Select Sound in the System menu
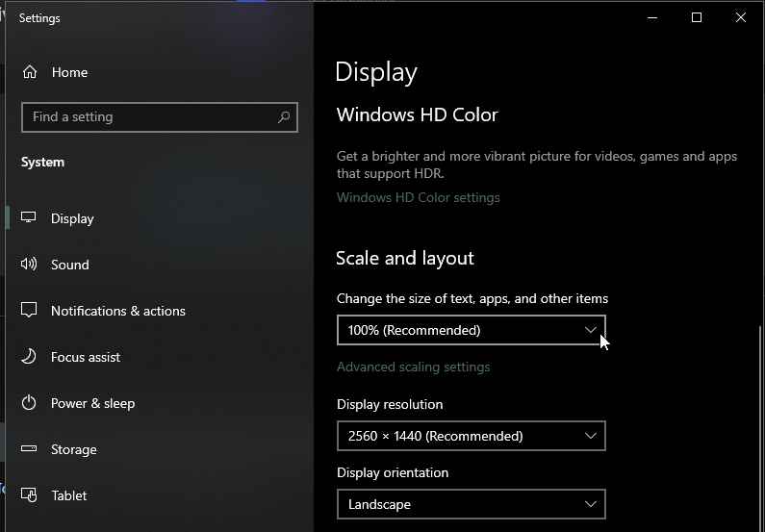 70,265
